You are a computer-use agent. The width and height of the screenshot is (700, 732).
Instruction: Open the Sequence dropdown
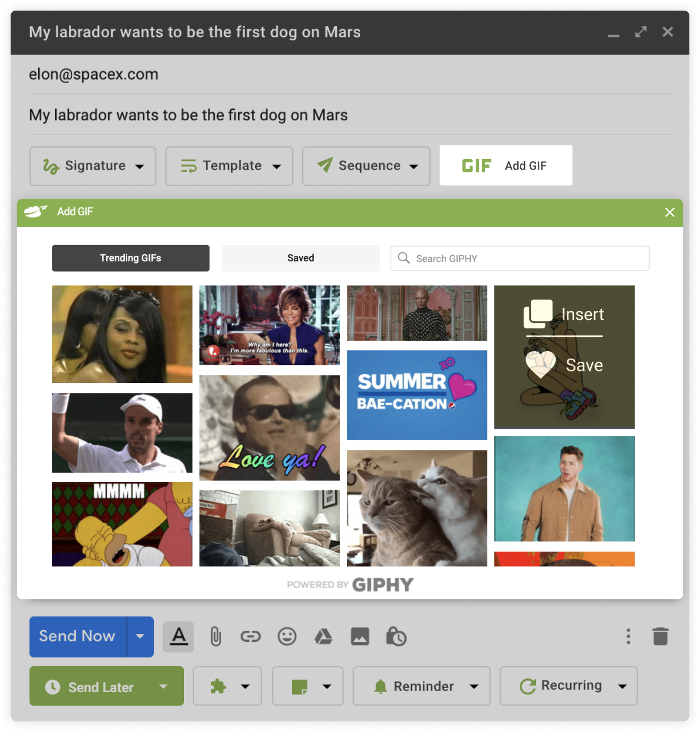365,165
